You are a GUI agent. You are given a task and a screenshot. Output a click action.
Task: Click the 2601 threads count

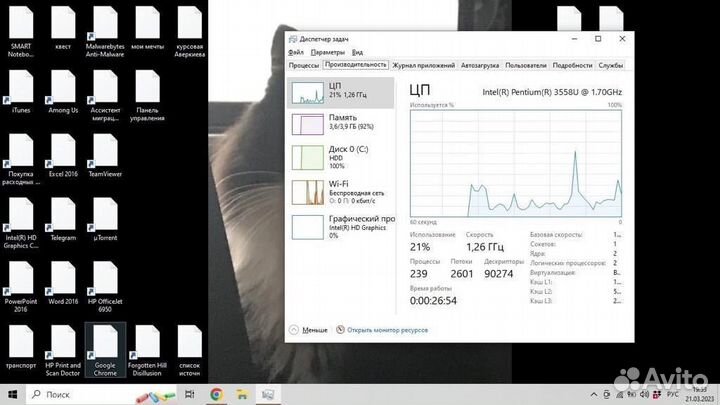[461, 274]
